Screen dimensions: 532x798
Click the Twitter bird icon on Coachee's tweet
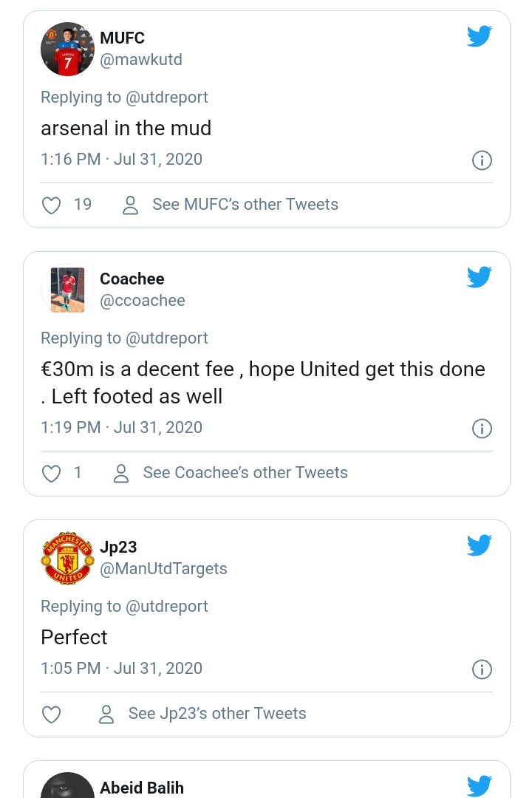479,277
